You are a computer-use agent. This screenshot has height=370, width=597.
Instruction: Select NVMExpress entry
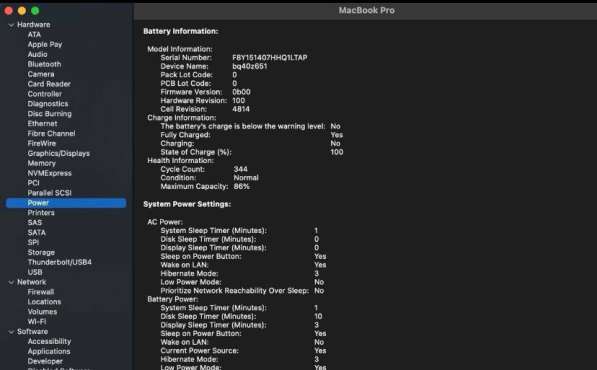tap(49, 173)
